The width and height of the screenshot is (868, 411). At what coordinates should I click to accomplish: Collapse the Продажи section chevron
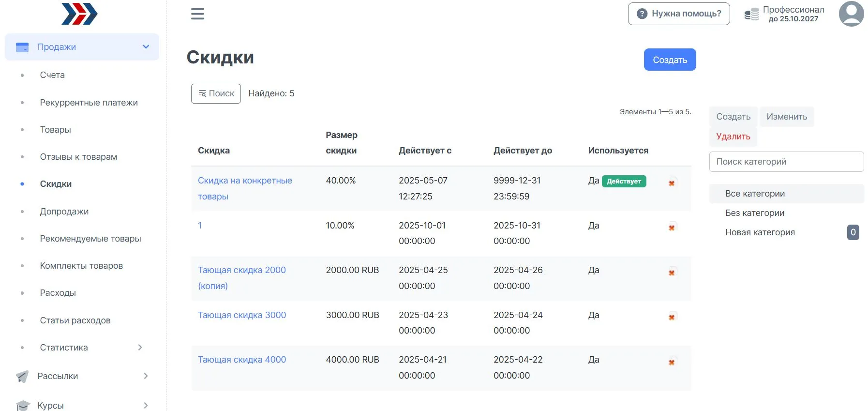146,47
